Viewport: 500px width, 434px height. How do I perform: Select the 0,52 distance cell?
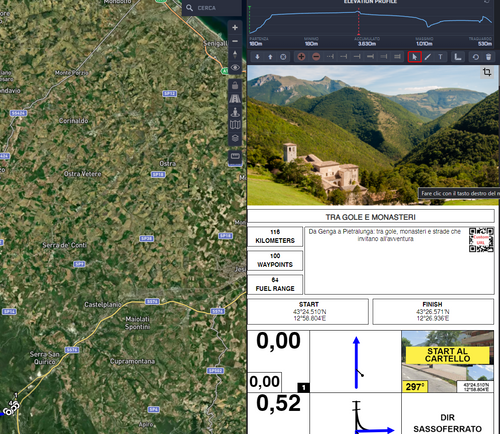[278, 413]
